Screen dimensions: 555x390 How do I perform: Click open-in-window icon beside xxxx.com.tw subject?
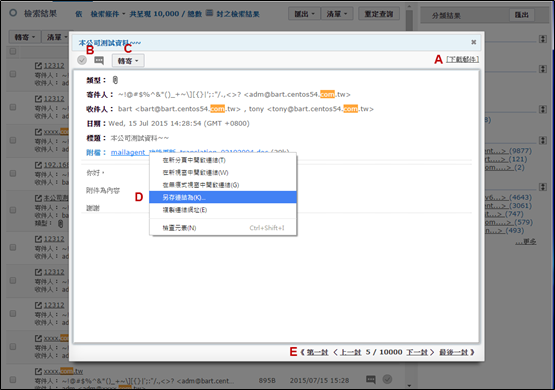[38, 371]
